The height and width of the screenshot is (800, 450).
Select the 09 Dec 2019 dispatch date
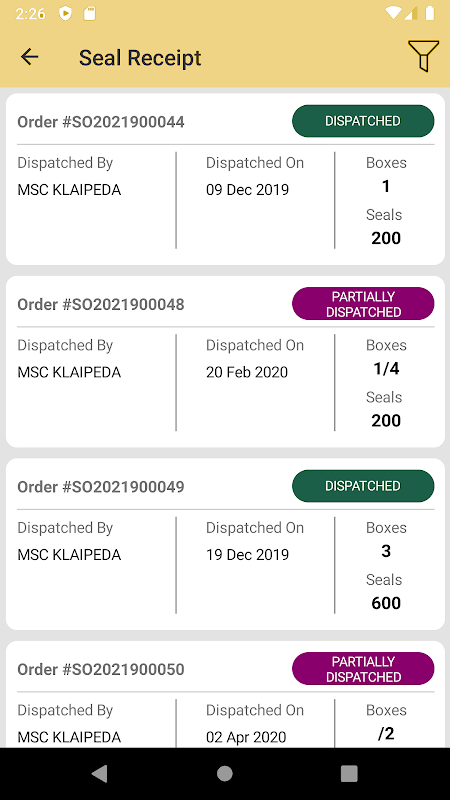pos(247,190)
